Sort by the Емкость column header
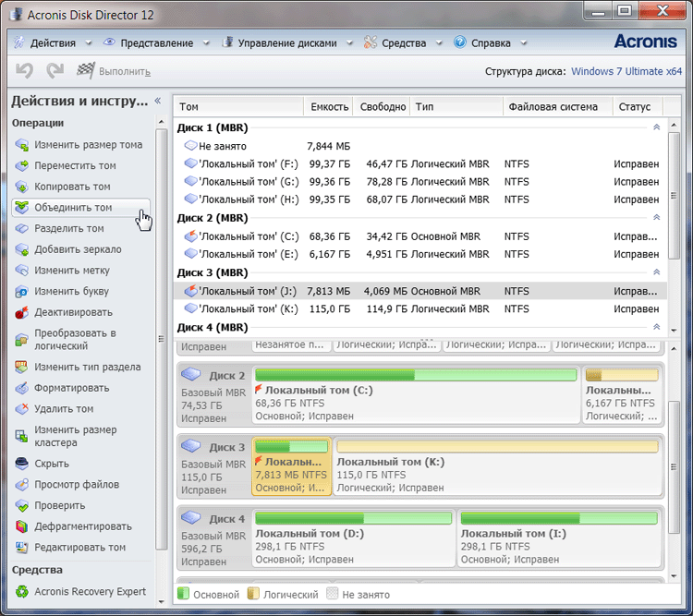 point(328,106)
